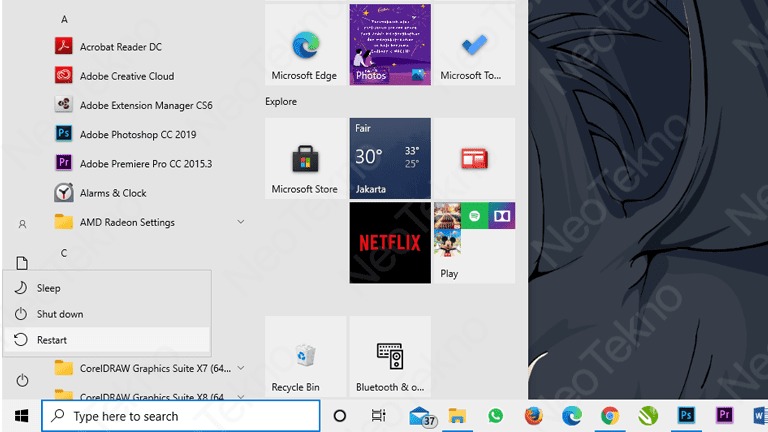Viewport: 768px width, 432px height.
Task: Open Cortana from the taskbar
Action: pyautogui.click(x=339, y=416)
